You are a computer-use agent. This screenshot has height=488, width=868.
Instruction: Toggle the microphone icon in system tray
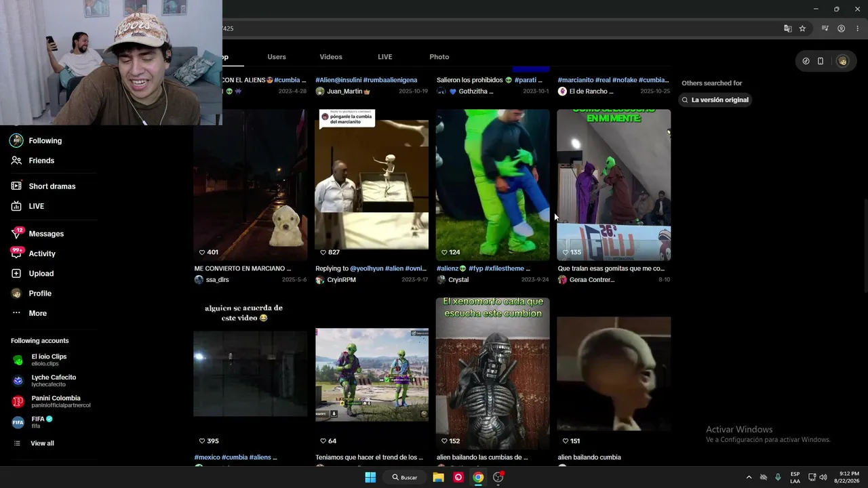tap(778, 477)
